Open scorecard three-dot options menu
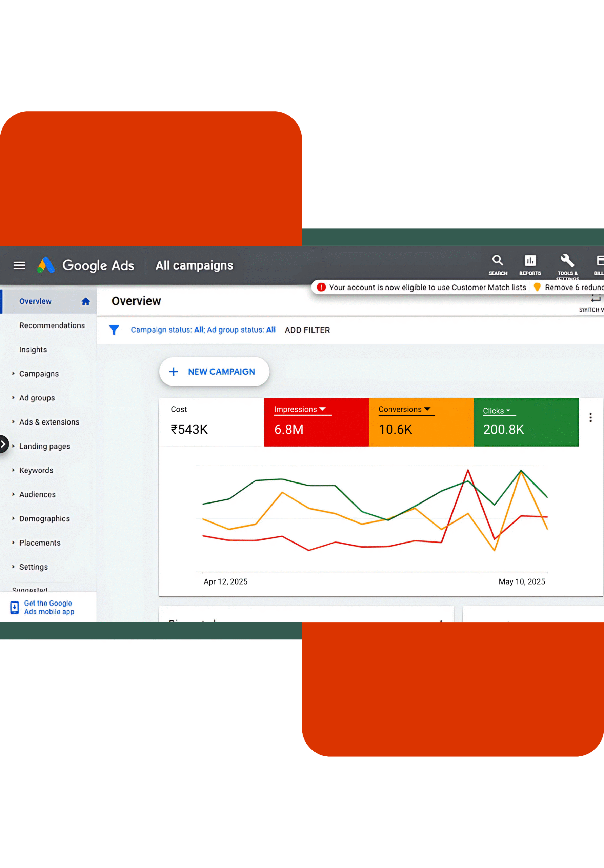Image resolution: width=604 pixels, height=868 pixels. pyautogui.click(x=590, y=418)
